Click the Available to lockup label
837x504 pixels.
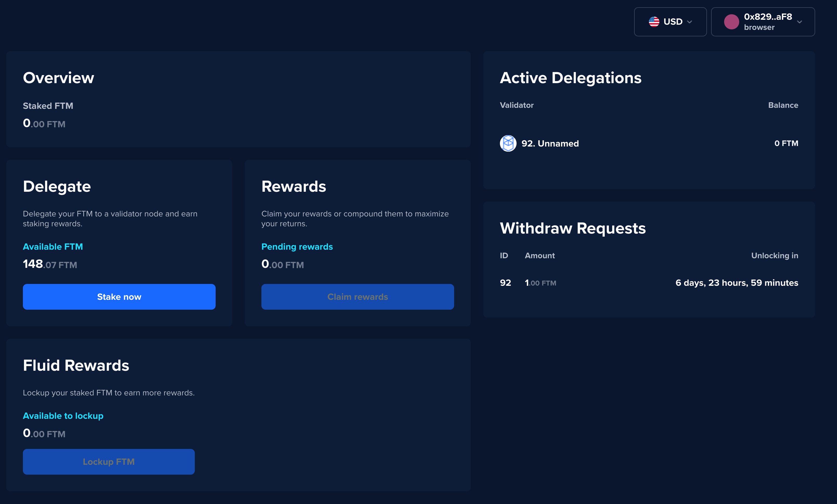tap(63, 416)
